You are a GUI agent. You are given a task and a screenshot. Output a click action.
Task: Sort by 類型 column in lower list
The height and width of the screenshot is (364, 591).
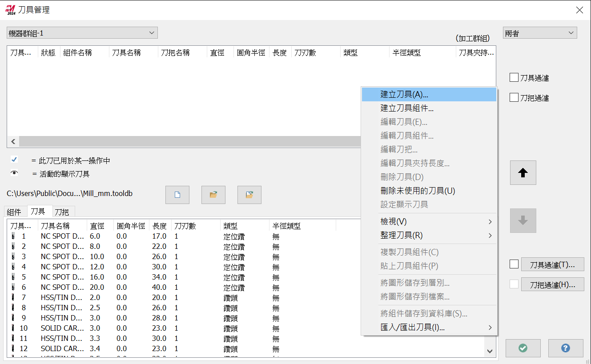coord(245,226)
